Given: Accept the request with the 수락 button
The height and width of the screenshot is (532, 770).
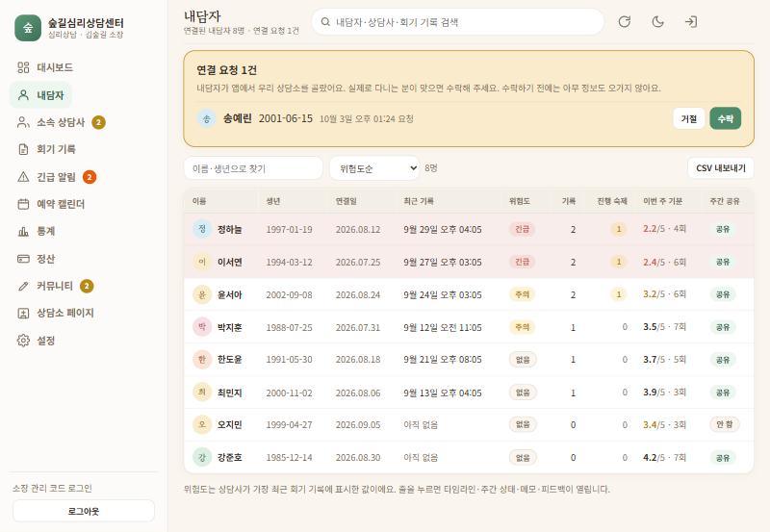Looking at the screenshot, I should (726, 118).
